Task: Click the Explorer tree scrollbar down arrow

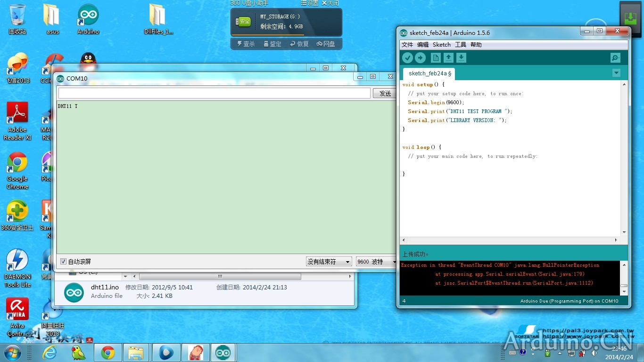Action: coord(125,276)
